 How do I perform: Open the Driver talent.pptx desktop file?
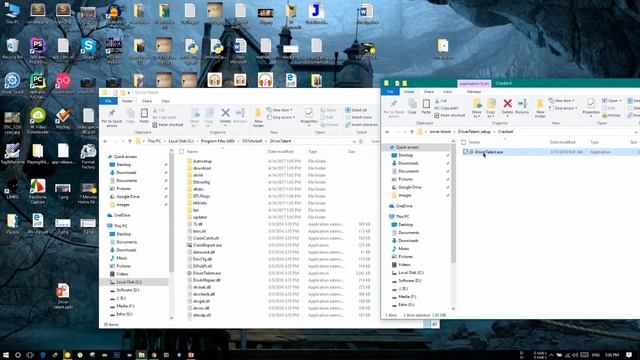pyautogui.click(x=63, y=296)
